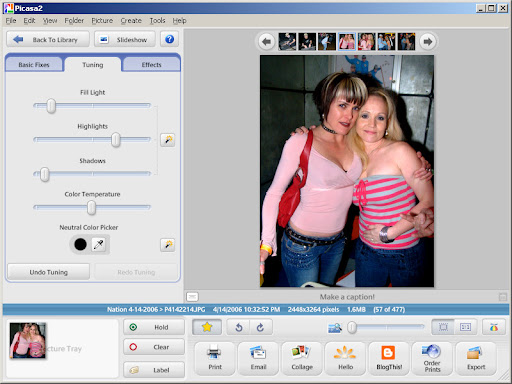Screen dimensions: 512x384
Task: Email the selected photo
Action: pos(258,358)
